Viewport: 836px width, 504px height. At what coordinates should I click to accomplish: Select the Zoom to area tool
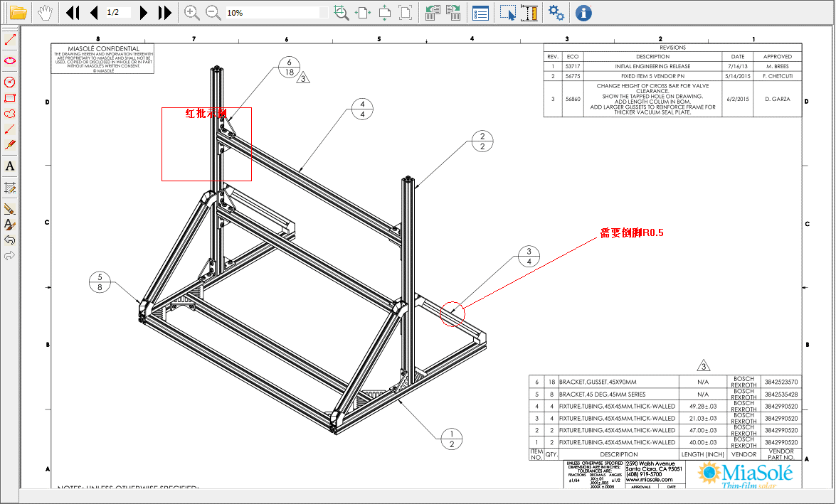(342, 13)
